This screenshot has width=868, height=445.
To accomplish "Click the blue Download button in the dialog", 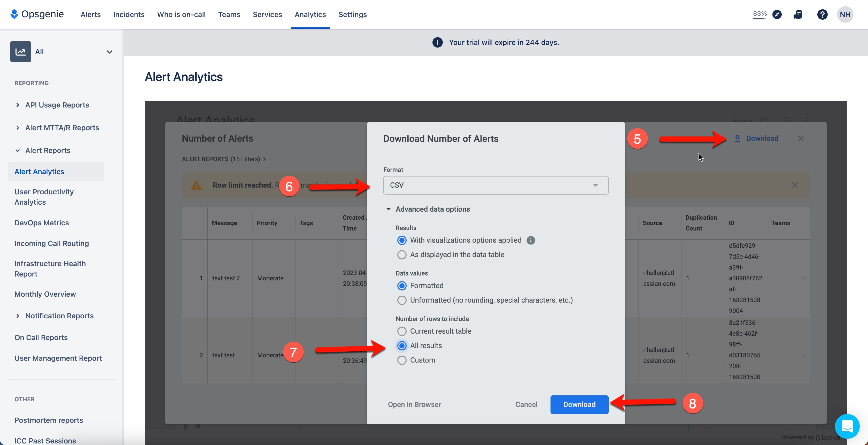I will (579, 404).
